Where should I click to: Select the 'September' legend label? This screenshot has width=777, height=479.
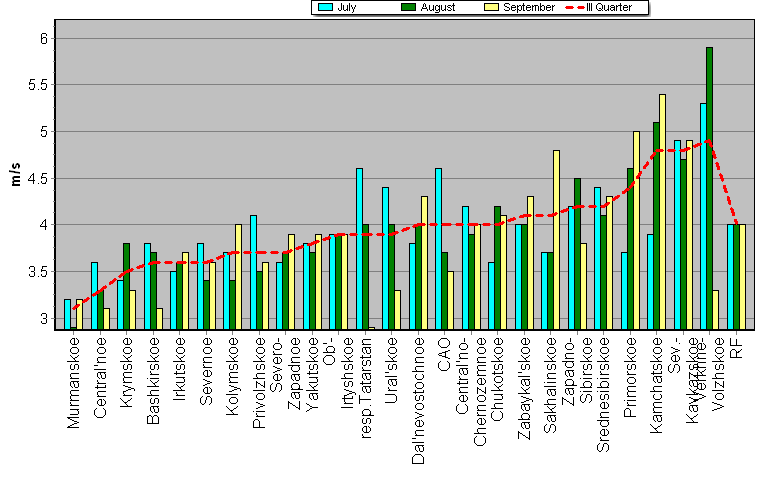pos(529,7)
